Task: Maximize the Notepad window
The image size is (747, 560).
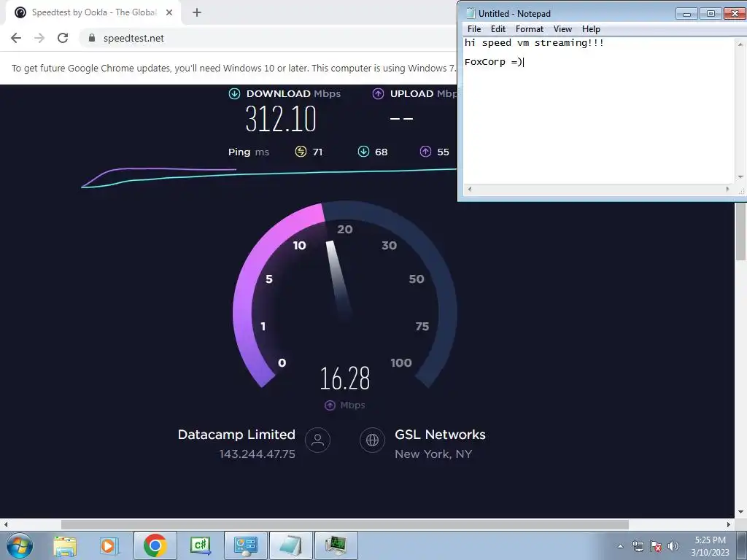Action: 711,13
